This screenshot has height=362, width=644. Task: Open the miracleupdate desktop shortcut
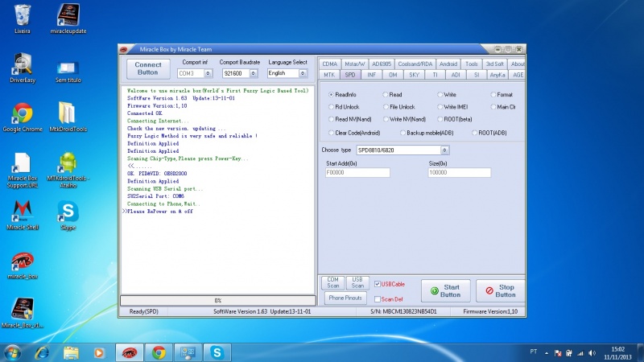[x=68, y=19]
